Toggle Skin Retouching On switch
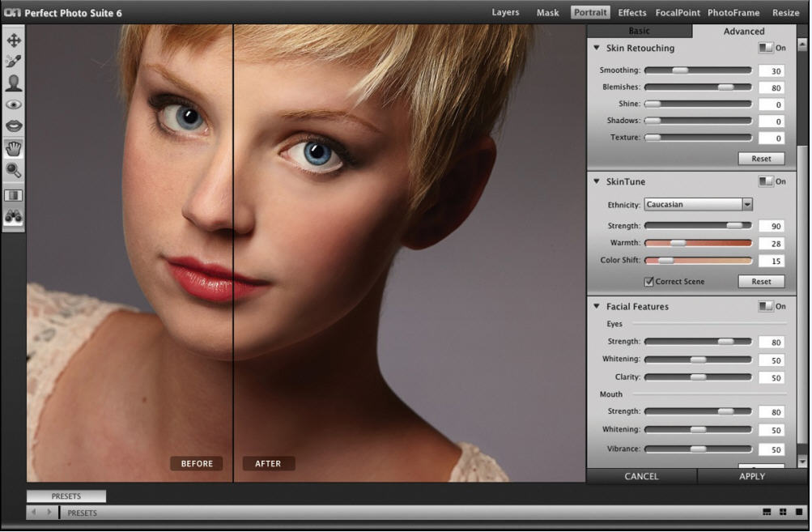 [767, 48]
